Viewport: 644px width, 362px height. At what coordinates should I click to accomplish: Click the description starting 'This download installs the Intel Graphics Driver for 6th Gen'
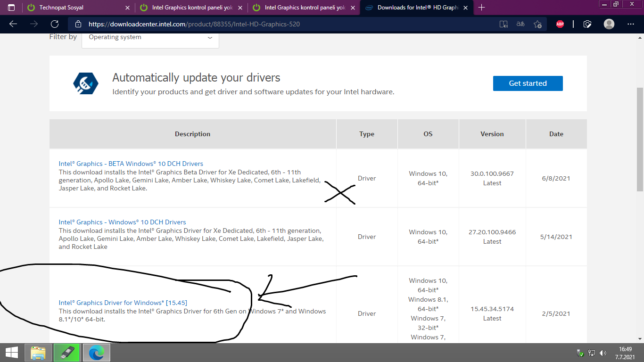(x=192, y=315)
